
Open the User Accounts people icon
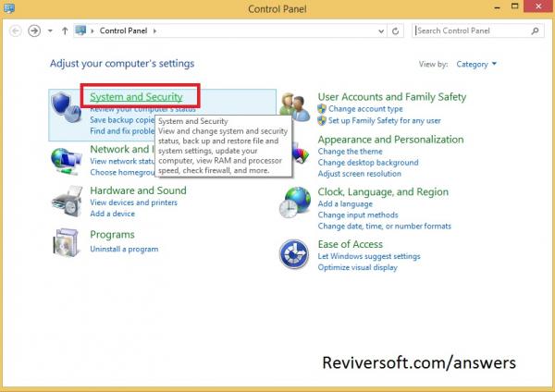point(294,107)
